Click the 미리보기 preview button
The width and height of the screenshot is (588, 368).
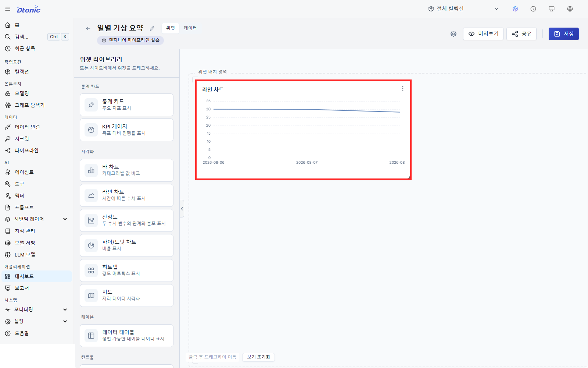(x=483, y=34)
